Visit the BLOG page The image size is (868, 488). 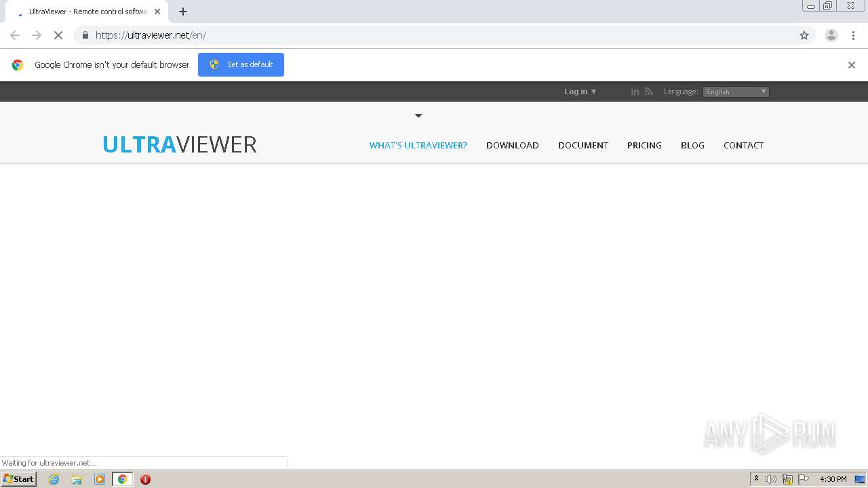click(x=692, y=145)
